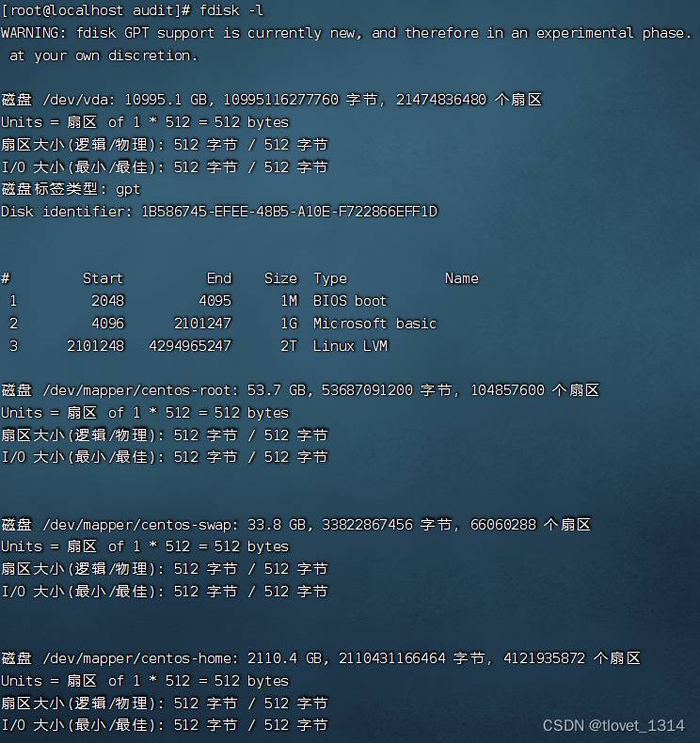
Task: Click the 'Start' column header
Action: [103, 278]
